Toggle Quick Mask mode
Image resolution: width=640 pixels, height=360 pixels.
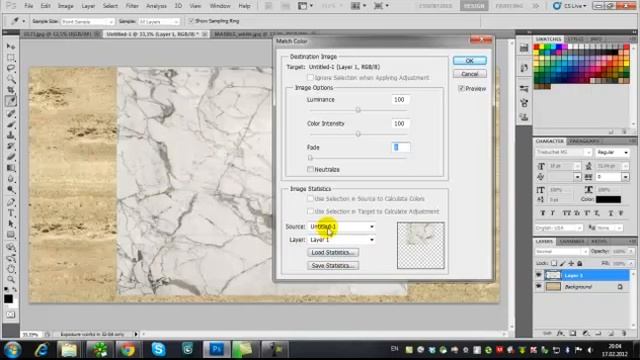[11, 315]
